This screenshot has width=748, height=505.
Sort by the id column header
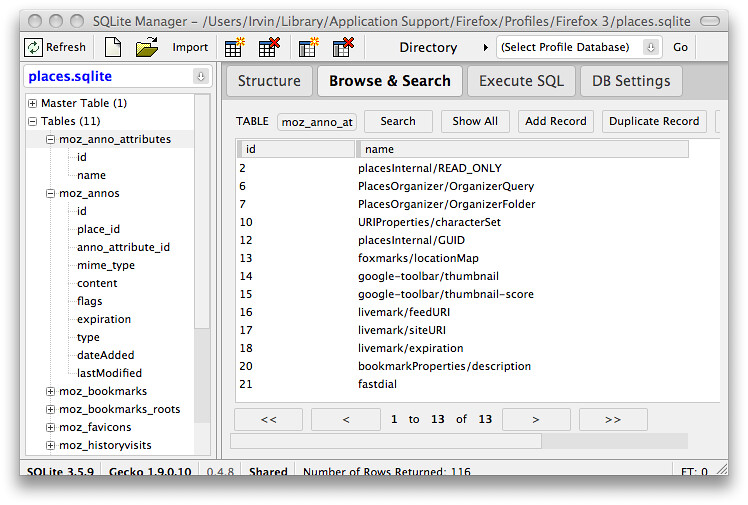[x=296, y=149]
